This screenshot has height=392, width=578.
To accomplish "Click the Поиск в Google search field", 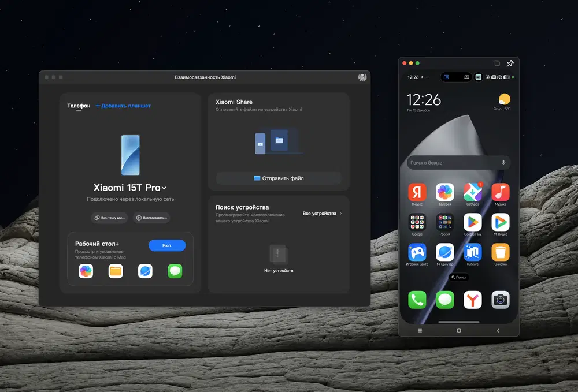I will pyautogui.click(x=458, y=162).
